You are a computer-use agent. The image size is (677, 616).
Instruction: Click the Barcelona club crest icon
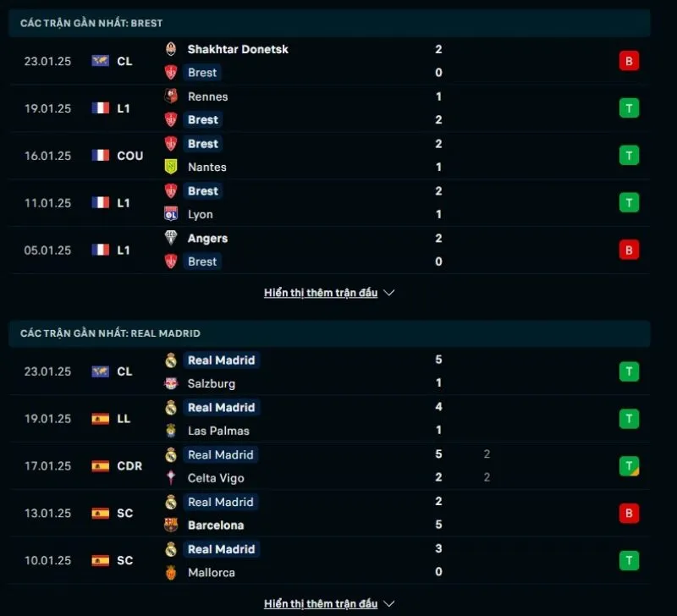click(x=171, y=525)
